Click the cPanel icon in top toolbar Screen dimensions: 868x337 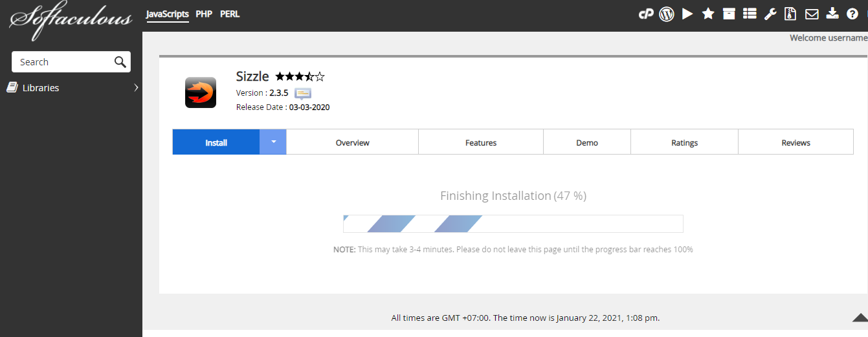coord(645,14)
